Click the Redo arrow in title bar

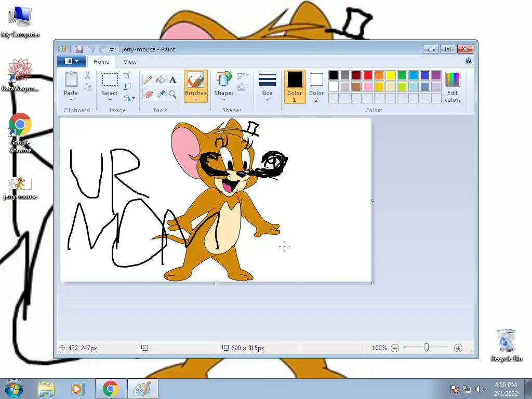(102, 49)
